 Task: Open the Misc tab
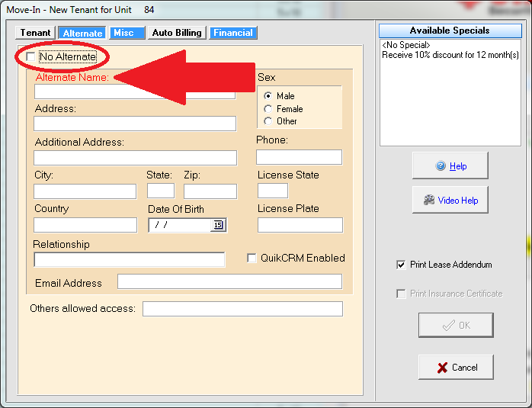pyautogui.click(x=127, y=33)
